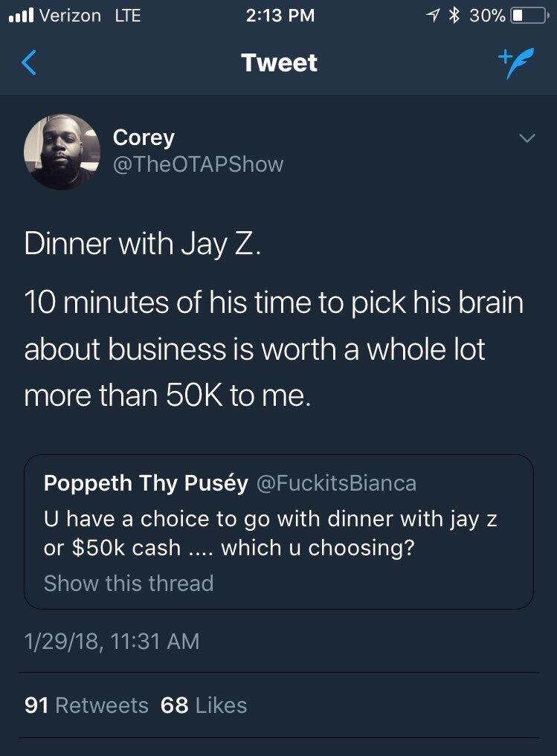This screenshot has width=557, height=756.
Task: Expand the tweet options chevron
Action: [526, 138]
